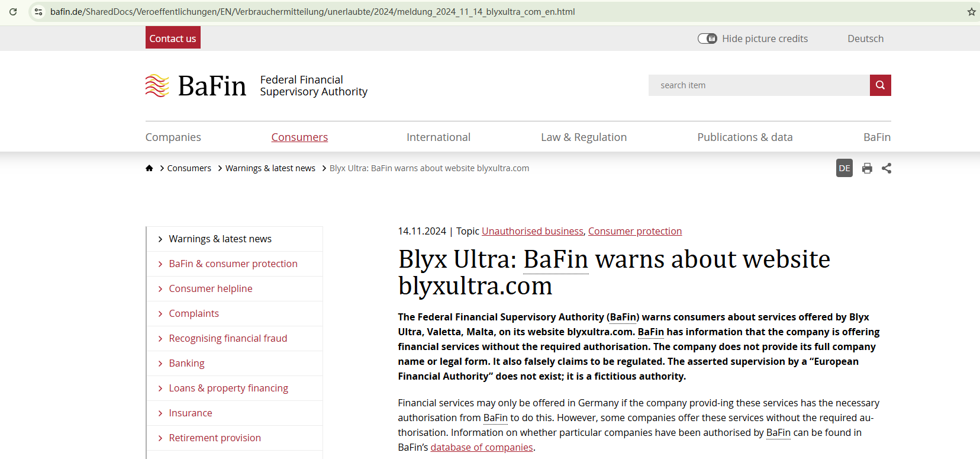Toggle Hide picture credits switch
Viewport: 980px width, 459px height.
point(707,38)
